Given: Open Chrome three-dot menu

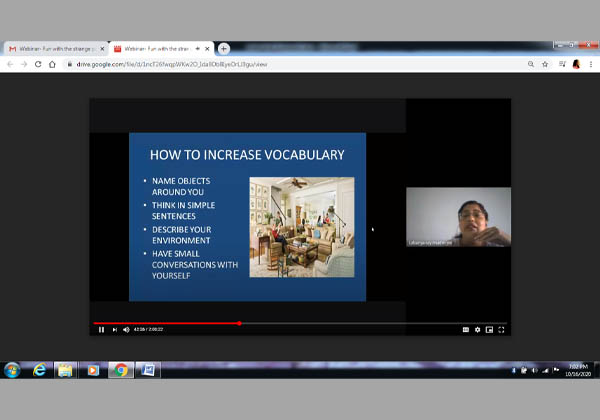Looking at the screenshot, I should (x=591, y=64).
